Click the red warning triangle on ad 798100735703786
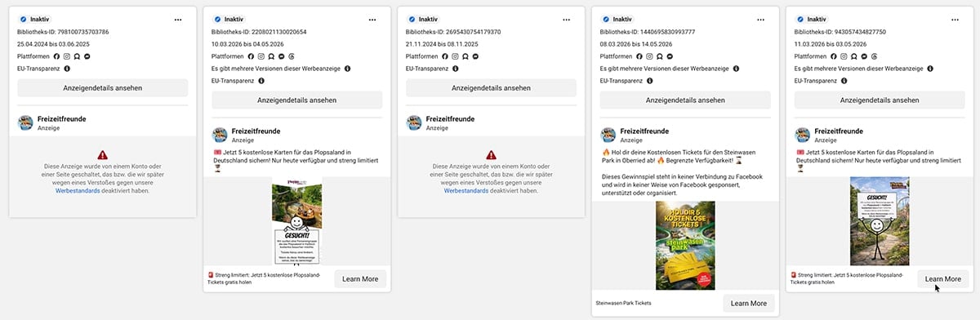 pos(102,154)
